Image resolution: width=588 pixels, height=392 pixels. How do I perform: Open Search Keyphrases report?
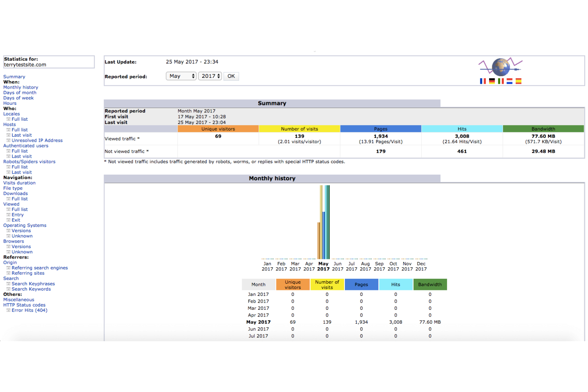[x=33, y=284]
